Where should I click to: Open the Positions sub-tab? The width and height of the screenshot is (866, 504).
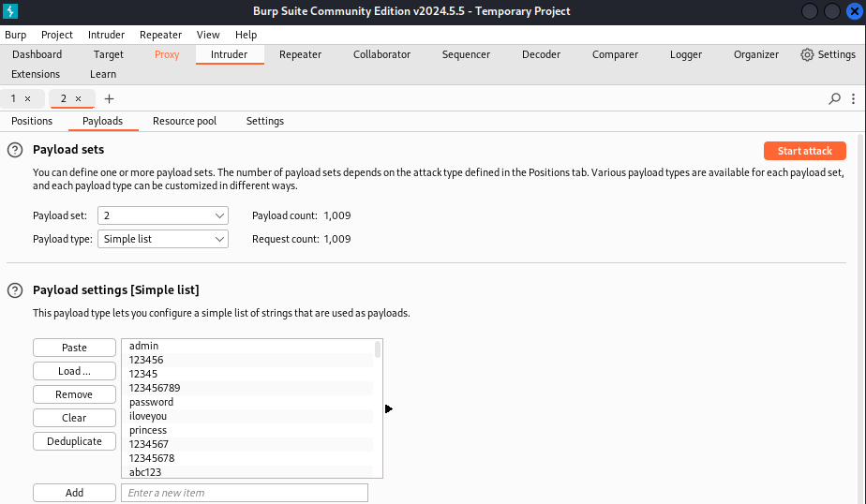click(32, 121)
